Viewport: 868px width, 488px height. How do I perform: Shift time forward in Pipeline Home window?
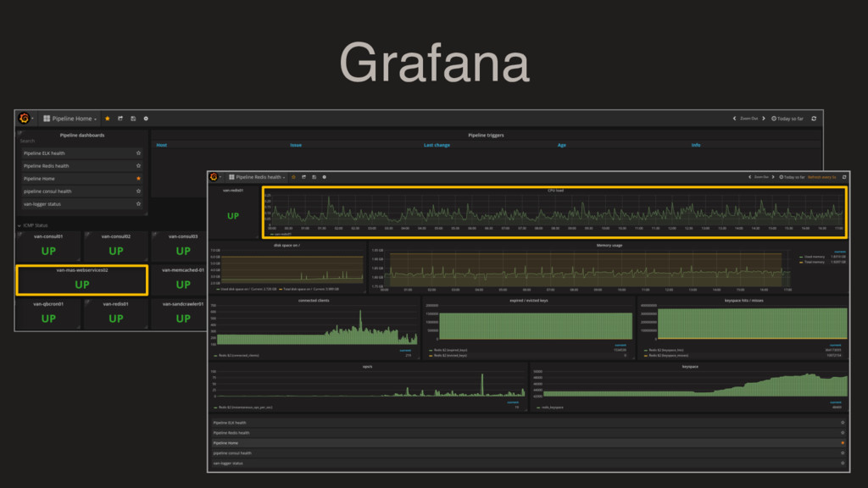764,119
